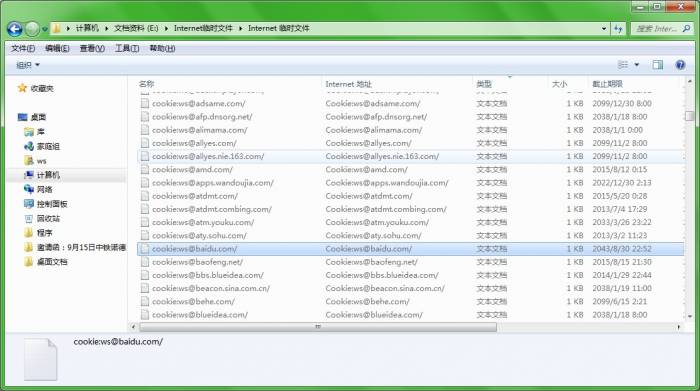Viewport: 700px width, 391px height.
Task: Open the 查看(V) menu
Action: [92, 48]
